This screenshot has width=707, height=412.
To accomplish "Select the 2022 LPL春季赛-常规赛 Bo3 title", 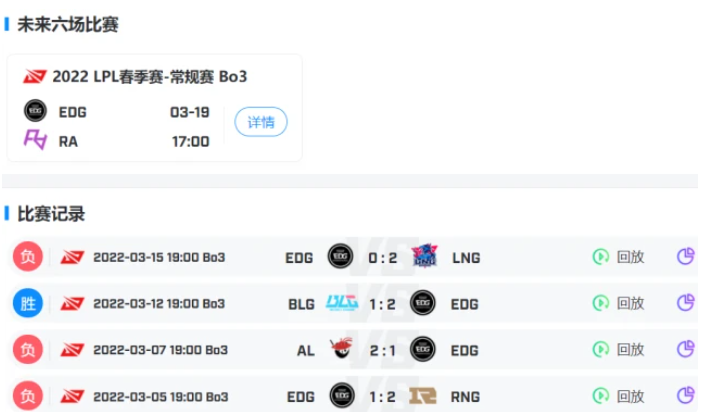I will [x=150, y=77].
